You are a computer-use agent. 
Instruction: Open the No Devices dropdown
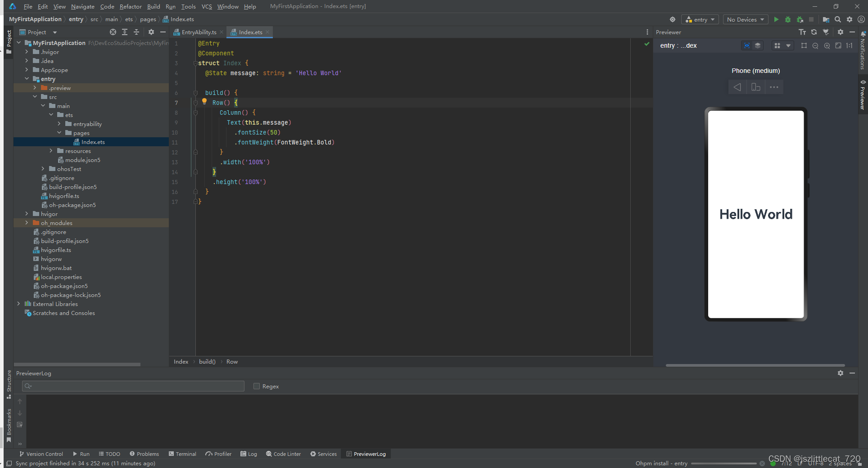(x=746, y=19)
